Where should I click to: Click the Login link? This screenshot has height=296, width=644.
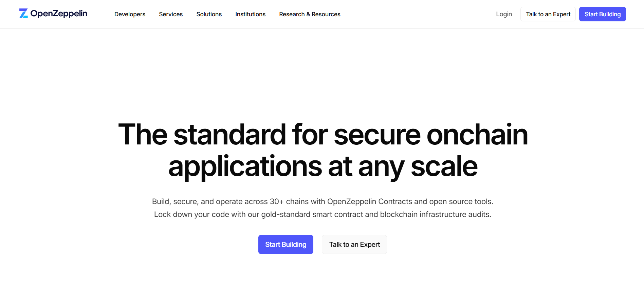[x=504, y=14]
